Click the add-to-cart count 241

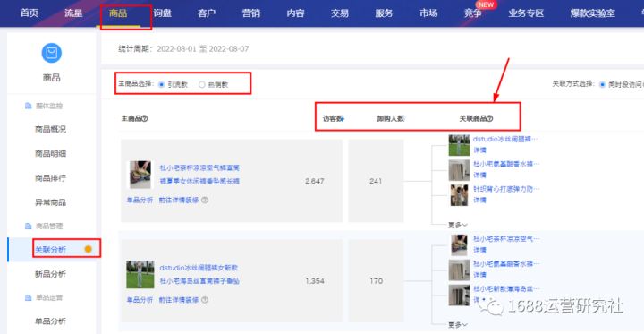[x=376, y=181]
